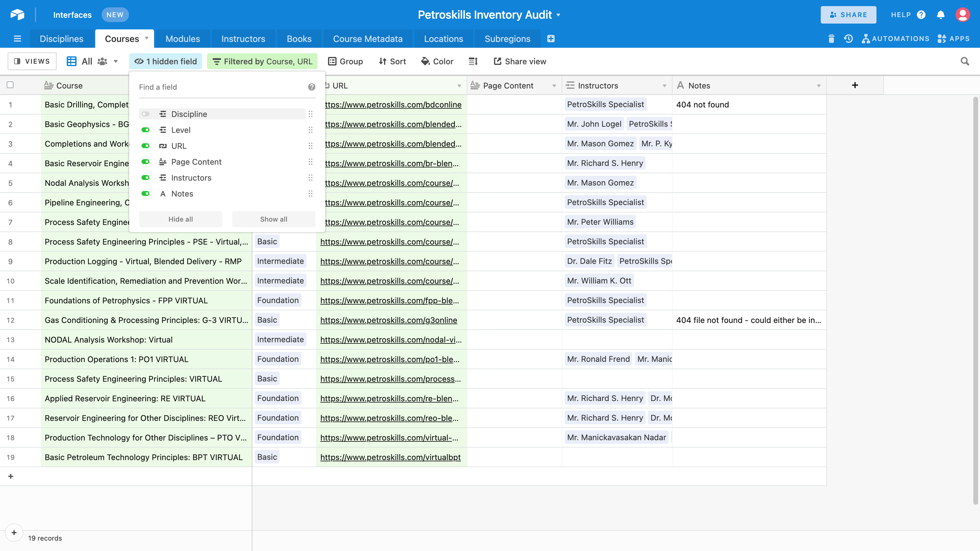Open the bdconline course URL link
This screenshot has height=551, width=980.
393,105
